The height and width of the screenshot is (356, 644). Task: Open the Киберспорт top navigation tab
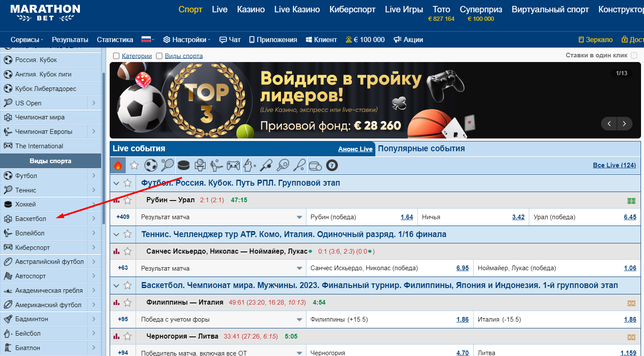tap(352, 9)
